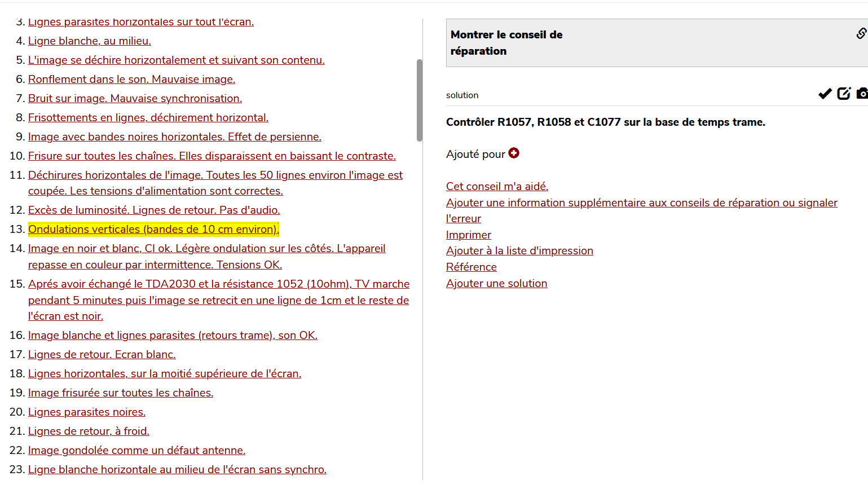Open 'Ronflement dans le son' entry
The width and height of the screenshot is (868, 485).
point(131,79)
